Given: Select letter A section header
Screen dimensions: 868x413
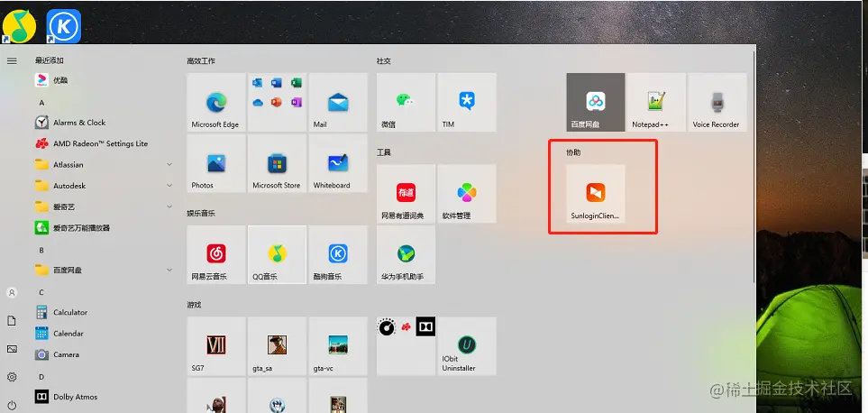Looking at the screenshot, I should 41,103.
